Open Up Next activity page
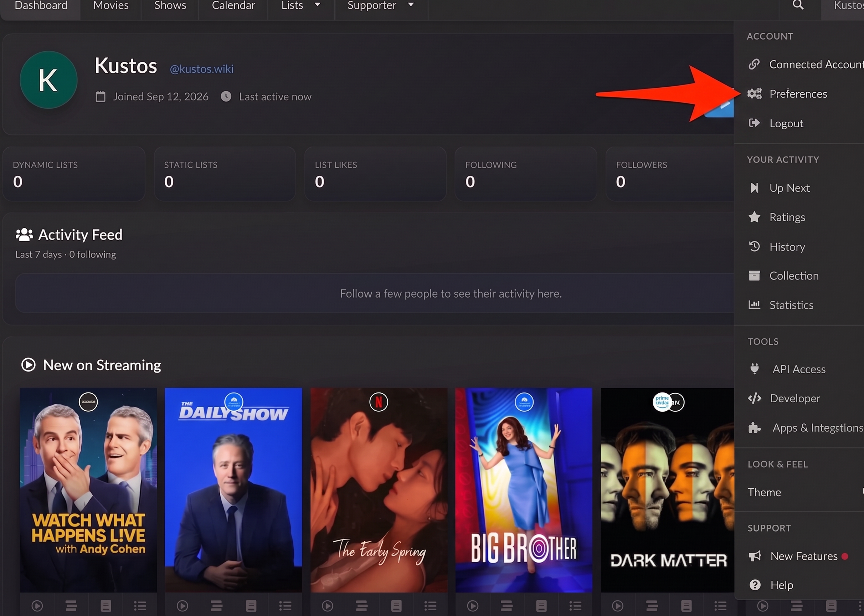Image resolution: width=864 pixels, height=616 pixels. 780,188
